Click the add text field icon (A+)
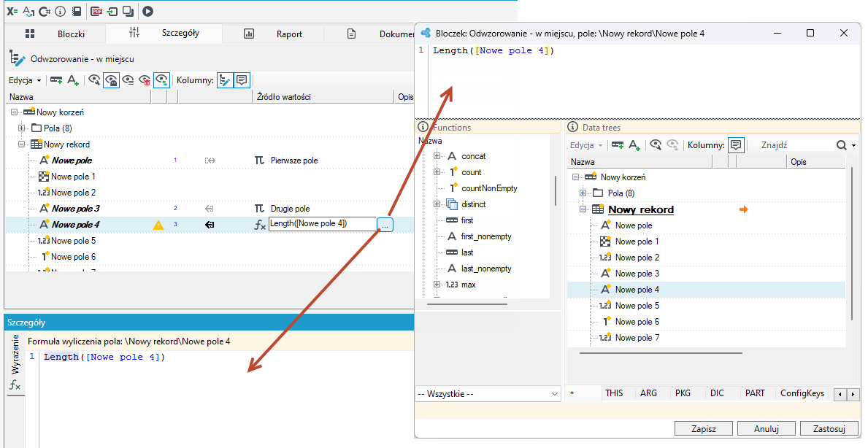 click(x=73, y=80)
